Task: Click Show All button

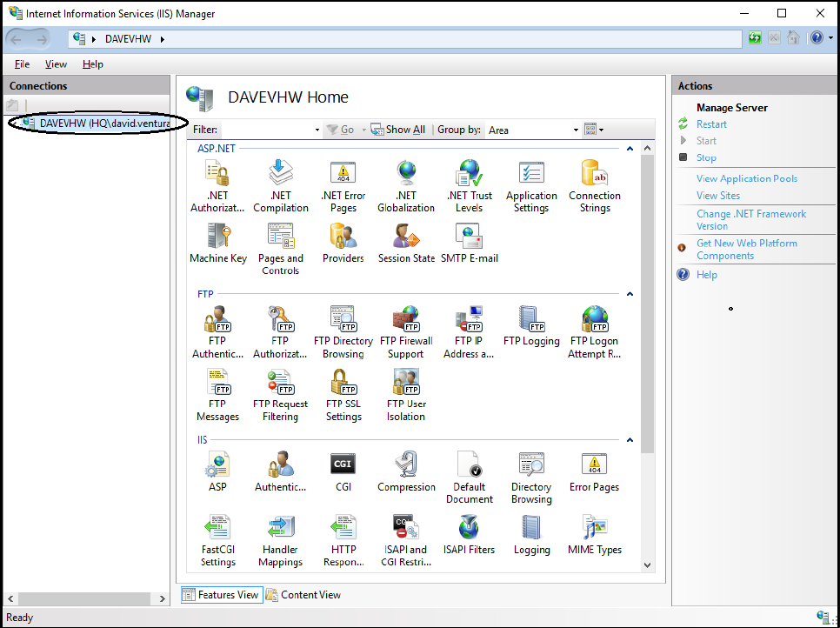Action: pos(398,130)
